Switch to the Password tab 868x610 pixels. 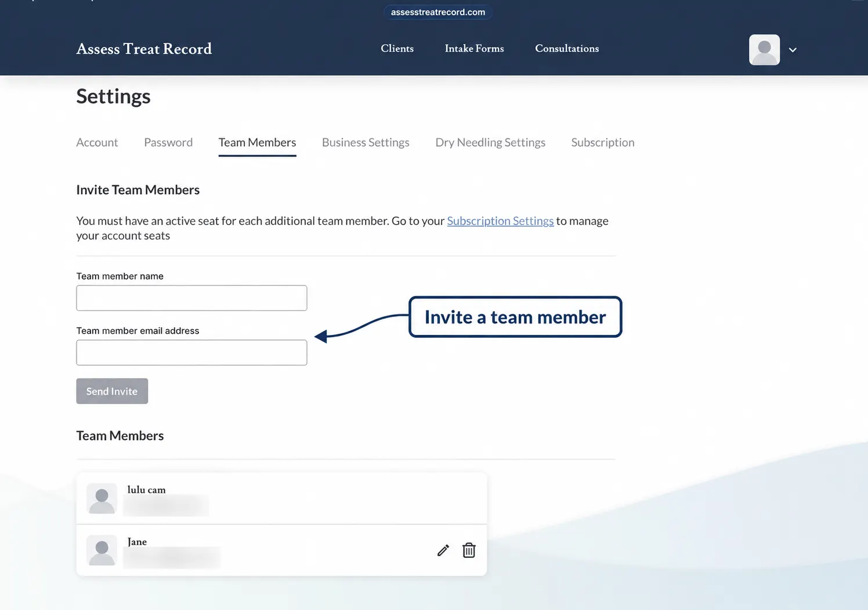[x=168, y=143]
